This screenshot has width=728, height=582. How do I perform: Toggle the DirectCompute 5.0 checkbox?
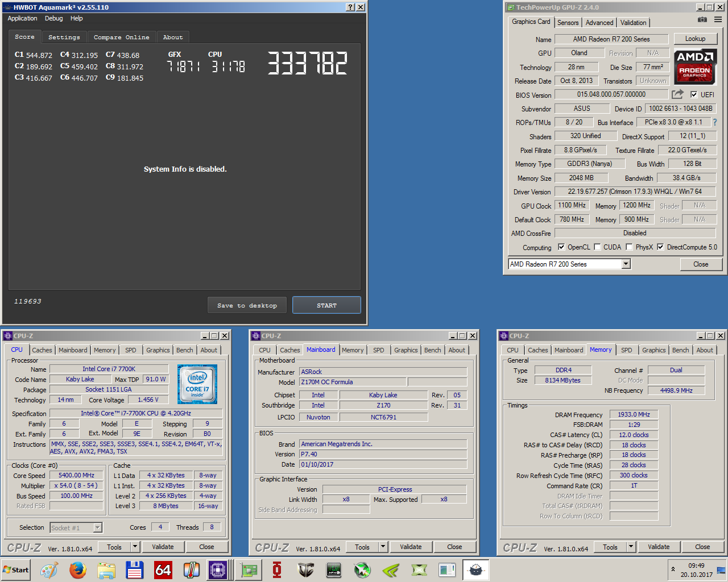(x=660, y=247)
